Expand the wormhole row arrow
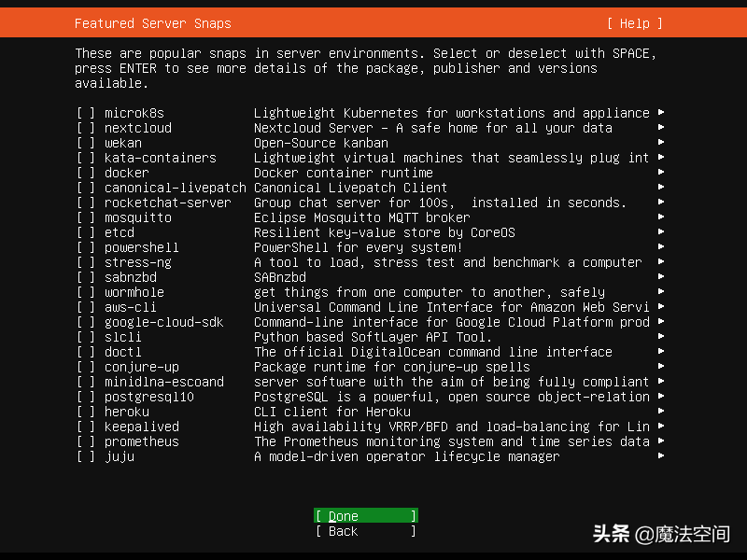Viewport: 747px width, 560px height. click(661, 291)
